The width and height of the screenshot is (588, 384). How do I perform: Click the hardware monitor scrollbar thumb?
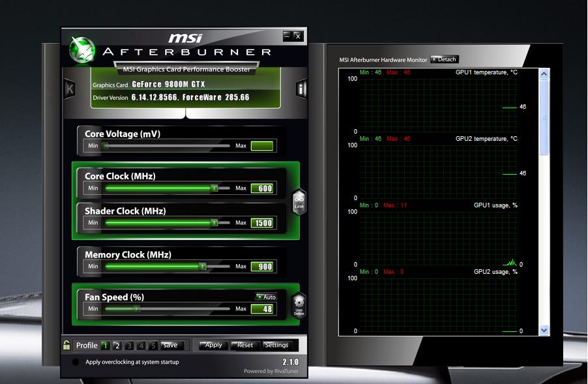[x=544, y=117]
